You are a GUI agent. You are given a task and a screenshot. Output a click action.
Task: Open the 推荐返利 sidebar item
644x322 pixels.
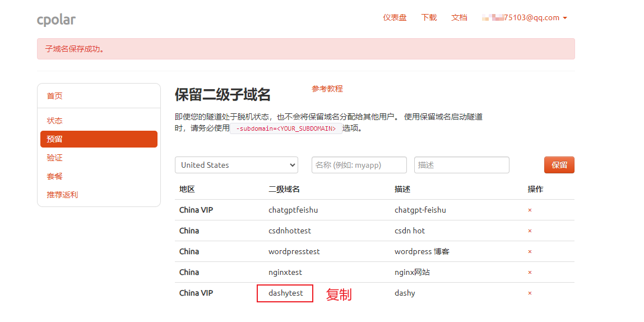pos(62,195)
